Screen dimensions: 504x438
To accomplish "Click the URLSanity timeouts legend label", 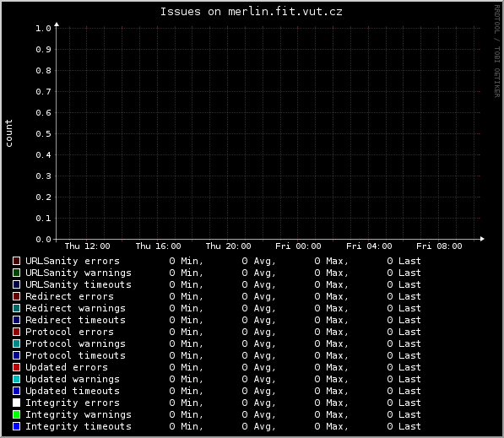I will click(x=79, y=284).
